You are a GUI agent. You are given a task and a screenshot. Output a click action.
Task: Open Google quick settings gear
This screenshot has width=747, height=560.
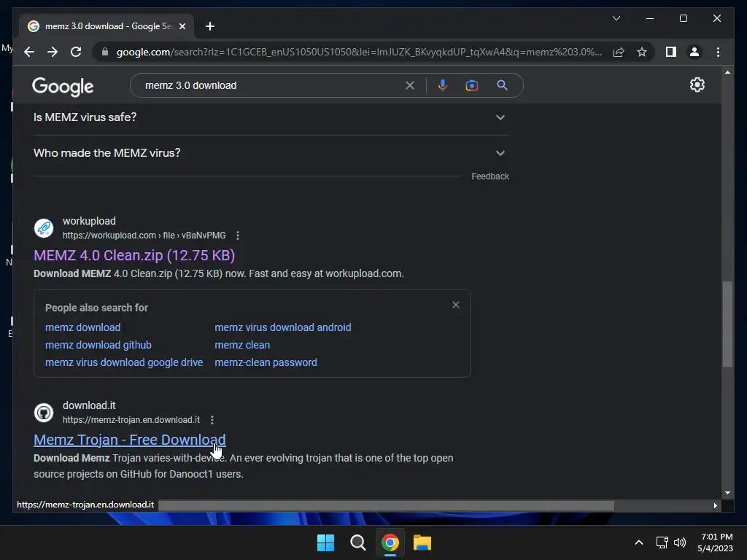coord(697,85)
